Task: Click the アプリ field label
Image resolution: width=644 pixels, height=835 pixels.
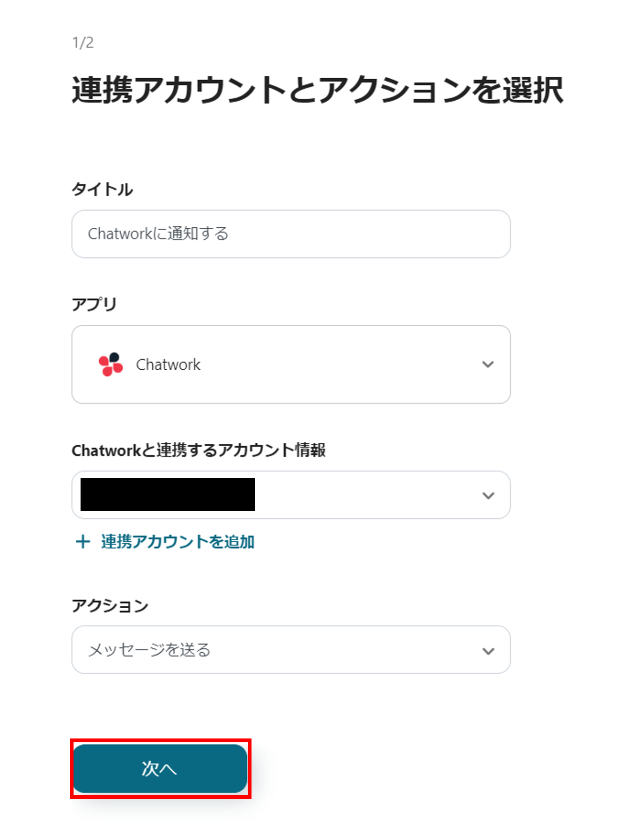Action: pyautogui.click(x=94, y=304)
